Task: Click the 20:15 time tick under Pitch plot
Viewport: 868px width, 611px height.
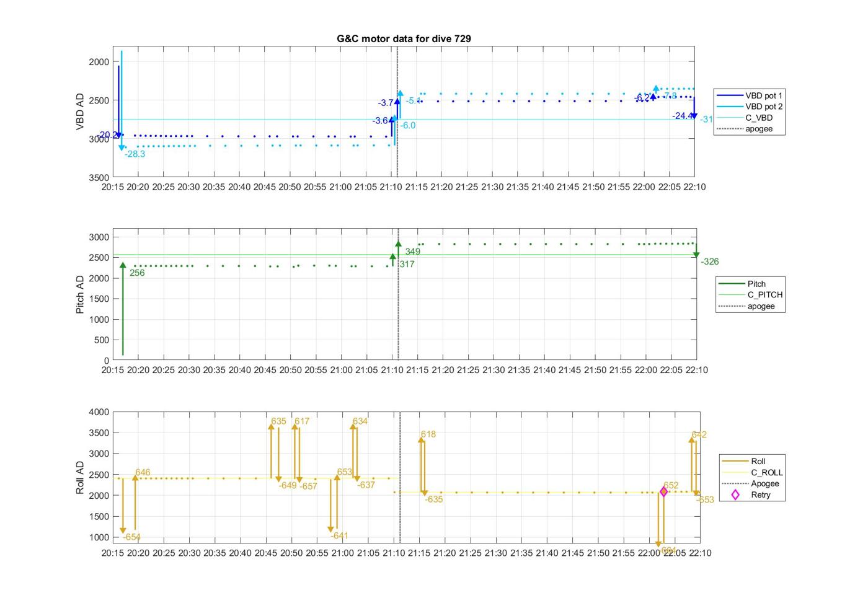Action: 113,370
